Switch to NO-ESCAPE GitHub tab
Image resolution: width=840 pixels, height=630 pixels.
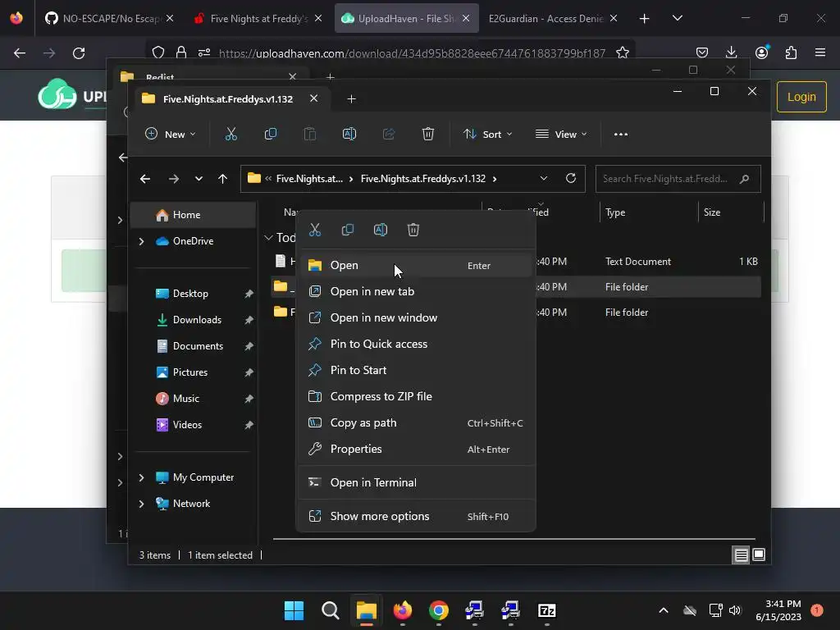click(109, 18)
